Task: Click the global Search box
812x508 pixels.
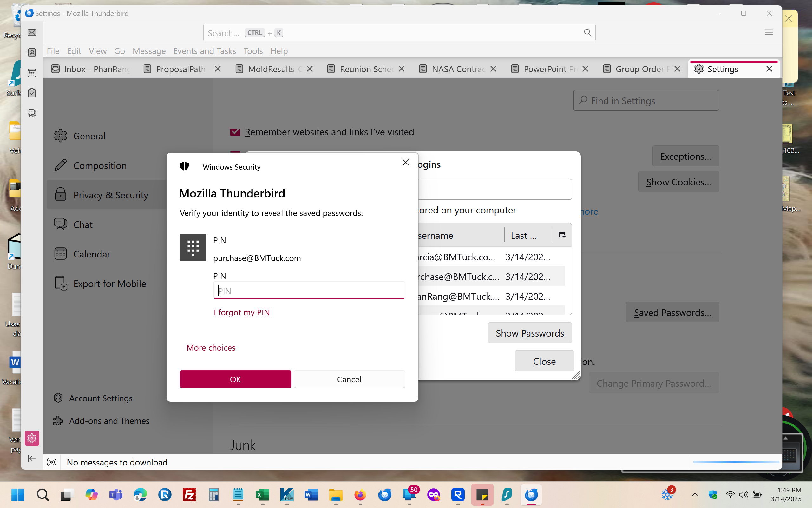Action: click(x=399, y=33)
